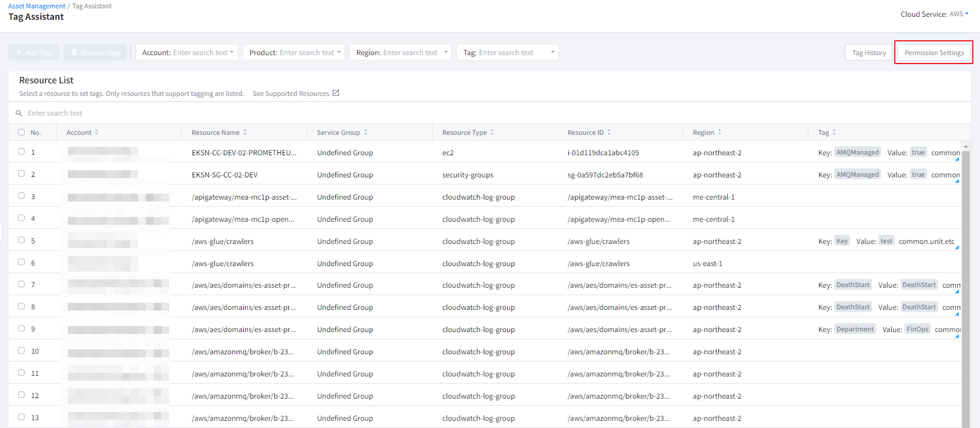Sort by the Resource Name column sort icon

(245, 132)
